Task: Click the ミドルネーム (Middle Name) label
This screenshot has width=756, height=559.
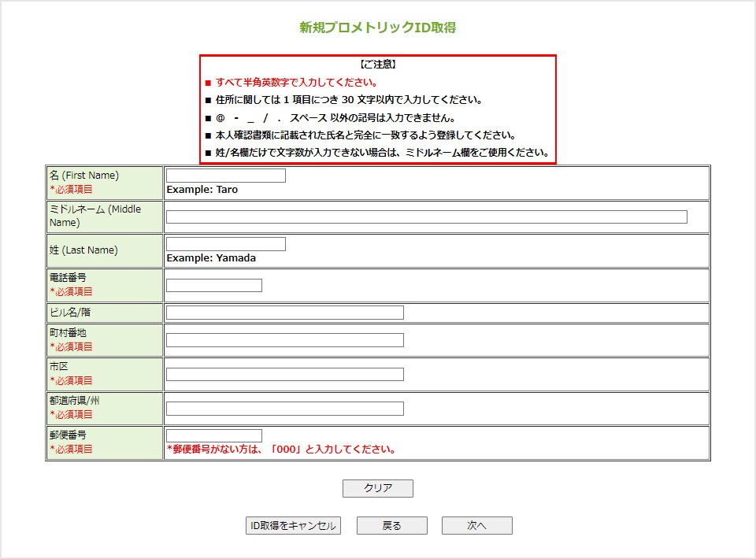Action: [x=95, y=216]
